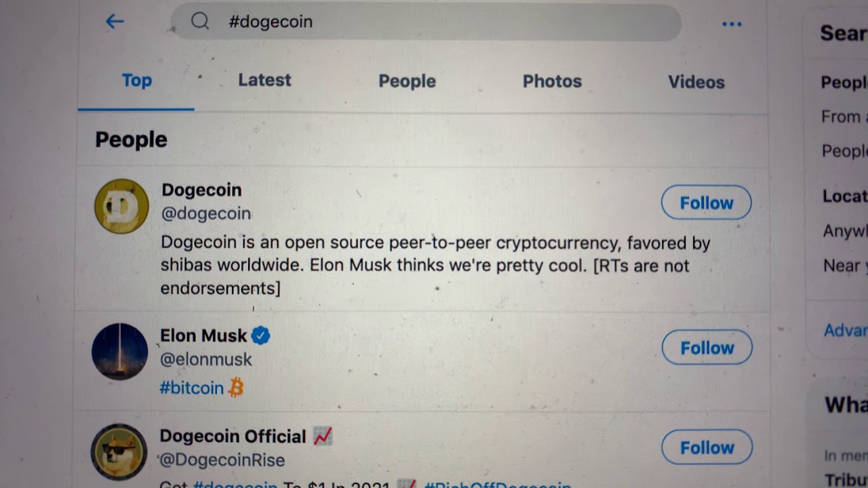Screen dimensions: 868x488
Task: Follow the @DogecoinRise account
Action: click(x=707, y=447)
